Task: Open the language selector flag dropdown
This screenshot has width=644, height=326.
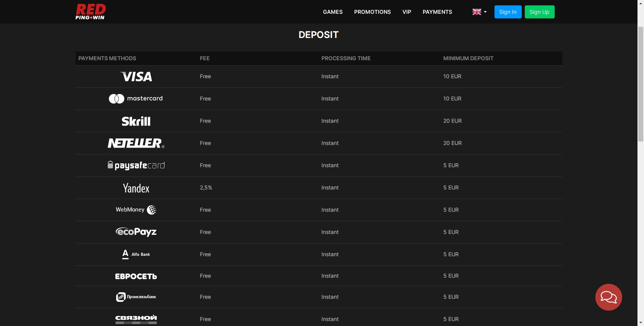Action: tap(480, 12)
